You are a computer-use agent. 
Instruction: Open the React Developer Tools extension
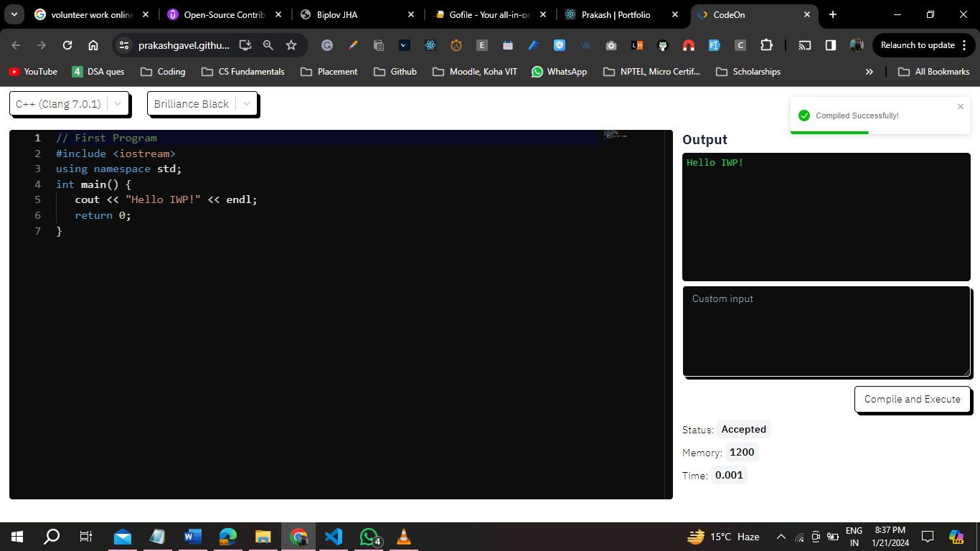coord(430,45)
